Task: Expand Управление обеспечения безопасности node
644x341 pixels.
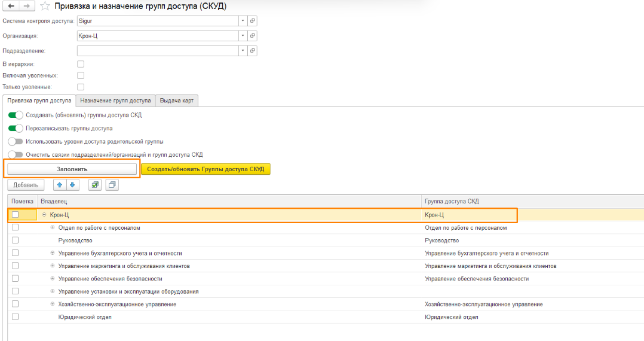Action: click(x=53, y=279)
